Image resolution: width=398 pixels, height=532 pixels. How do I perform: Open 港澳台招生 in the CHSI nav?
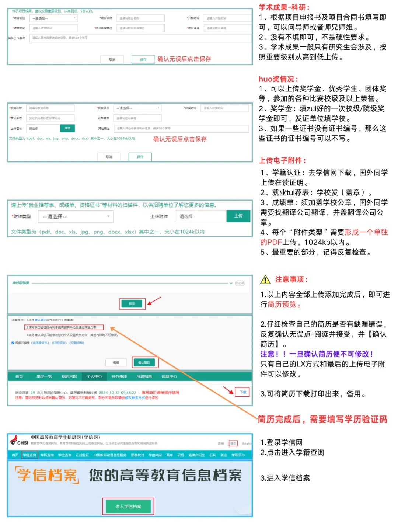click(x=196, y=455)
